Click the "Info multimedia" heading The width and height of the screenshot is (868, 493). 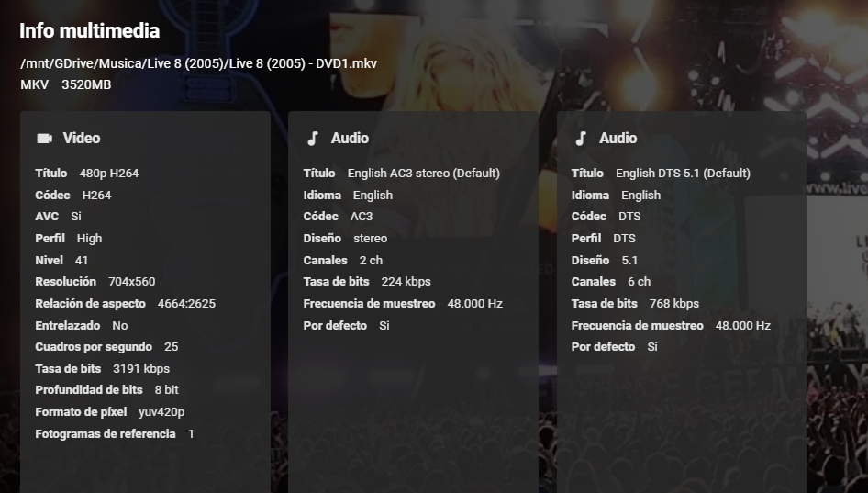[x=89, y=30]
